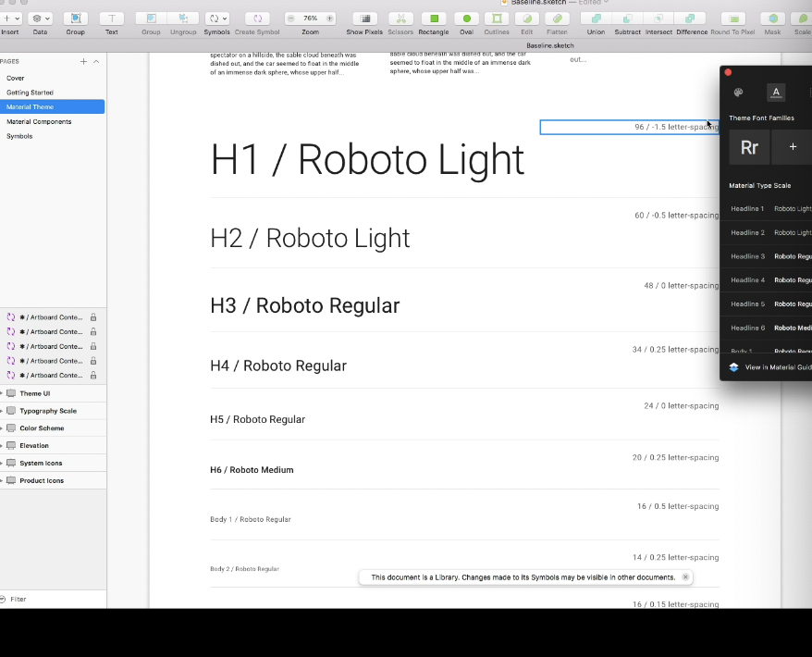Apply the Intersect boolean operation
812x657 pixels.
pyautogui.click(x=658, y=19)
